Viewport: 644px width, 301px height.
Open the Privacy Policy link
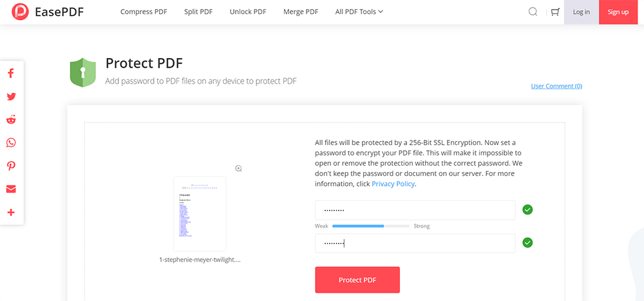[393, 184]
